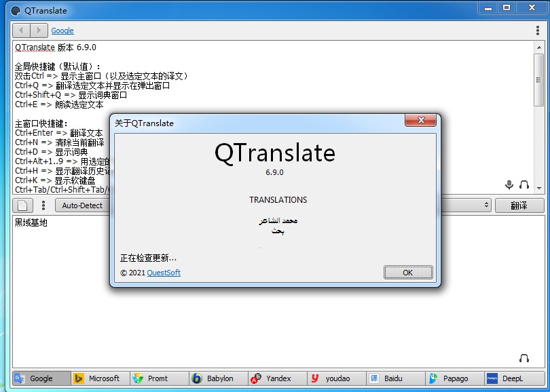Screen dimensions: 550x392
Task: Select the Google service tab
Action: 41,378
